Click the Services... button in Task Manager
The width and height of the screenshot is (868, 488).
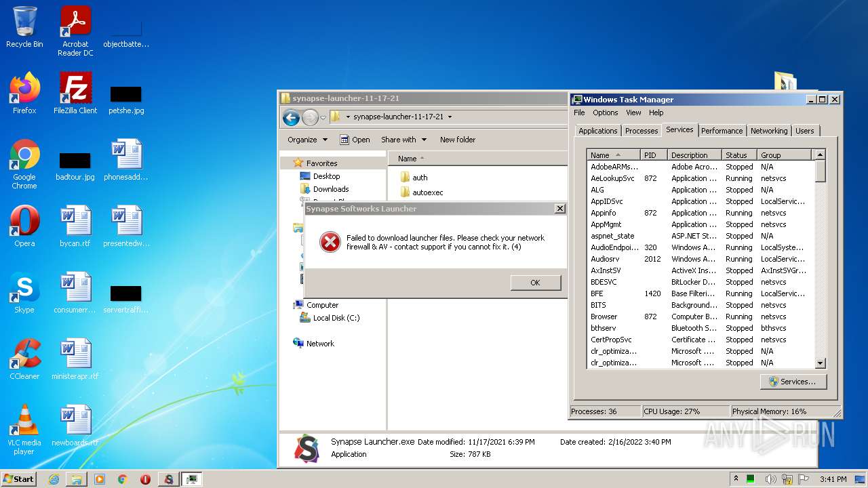[x=793, y=382]
